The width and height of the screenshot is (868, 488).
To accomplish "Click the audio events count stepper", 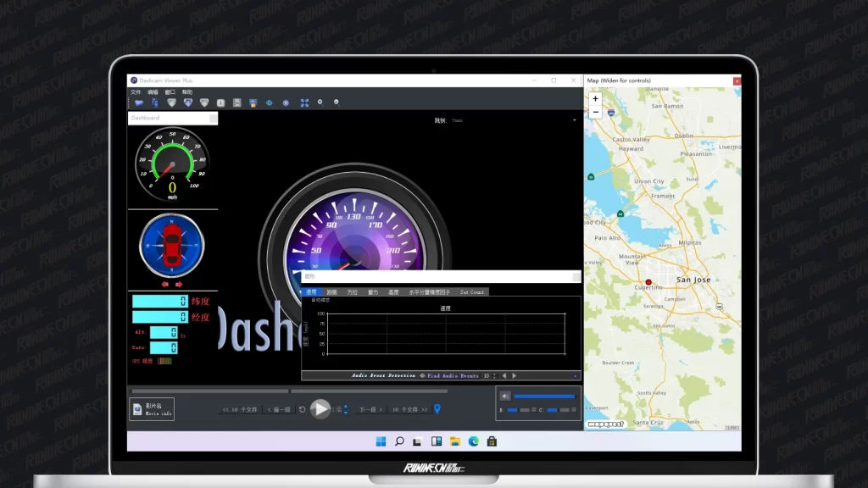I will (496, 375).
